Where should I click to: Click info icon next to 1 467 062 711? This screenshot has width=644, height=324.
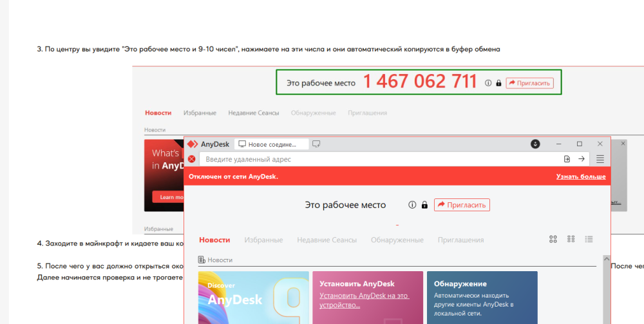coord(488,83)
